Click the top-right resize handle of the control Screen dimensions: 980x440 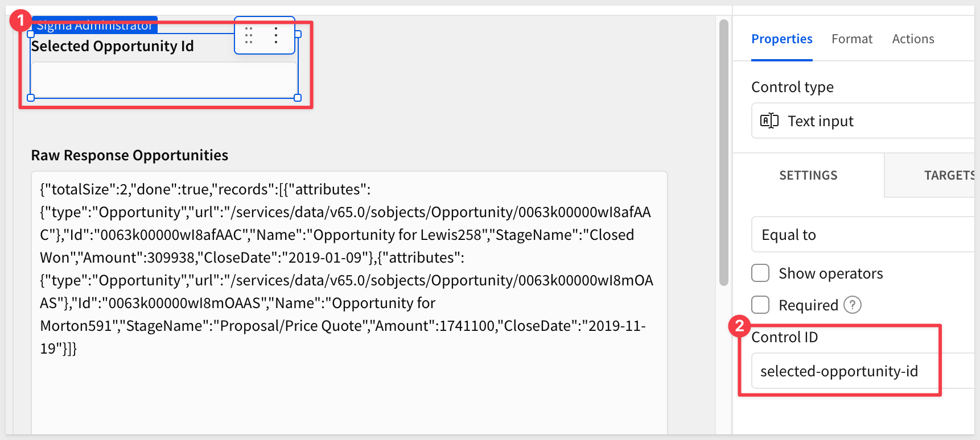point(298,34)
